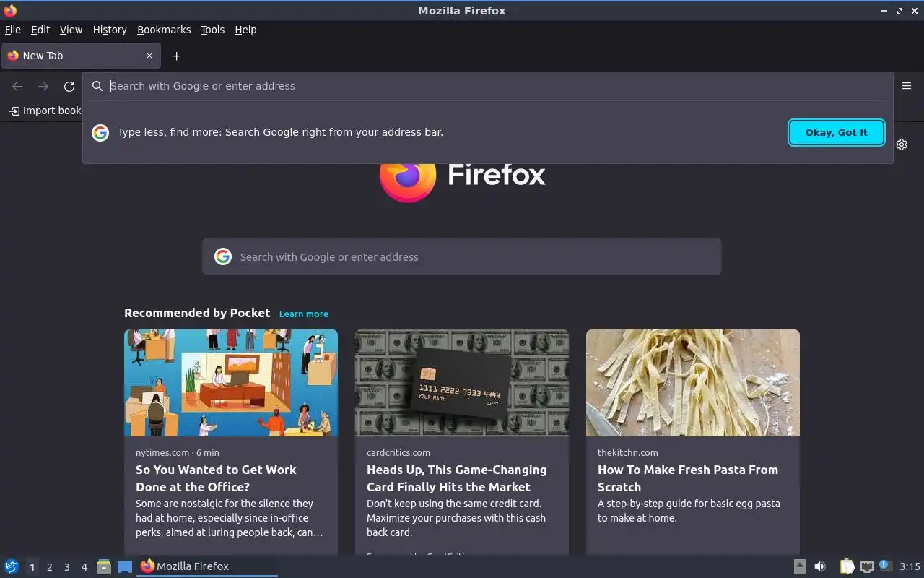Click Import bookmarks toolbar item
Viewport: 924px width, 578px height.
[x=45, y=111]
